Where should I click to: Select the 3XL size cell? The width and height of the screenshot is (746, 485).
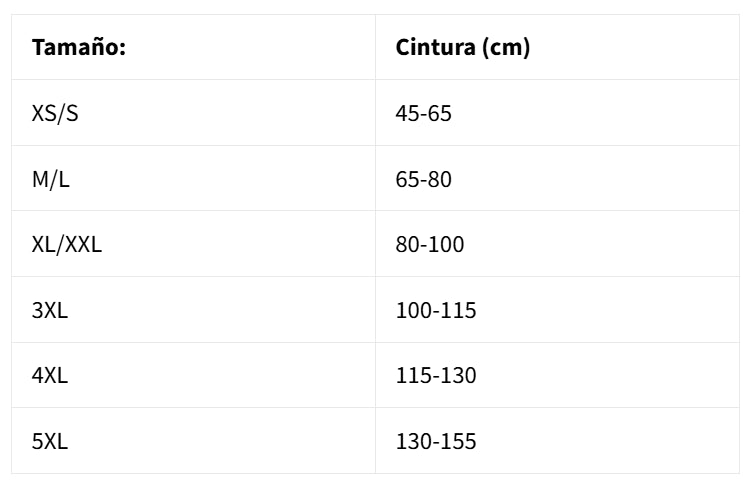tap(50, 311)
